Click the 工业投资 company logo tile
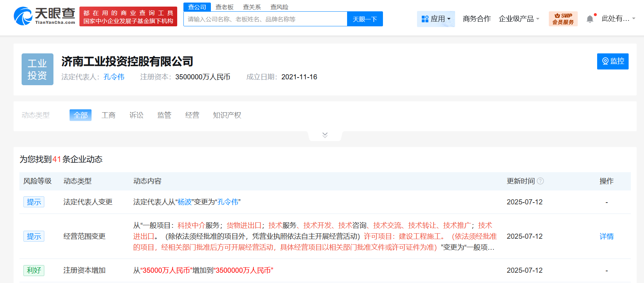The width and height of the screenshot is (644, 283). (37, 69)
